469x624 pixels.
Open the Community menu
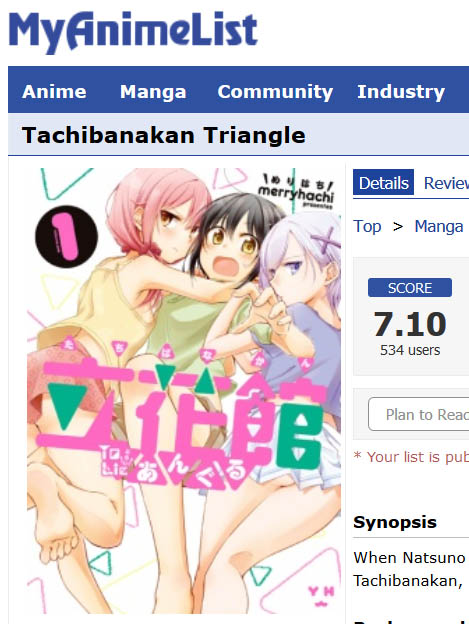point(275,92)
